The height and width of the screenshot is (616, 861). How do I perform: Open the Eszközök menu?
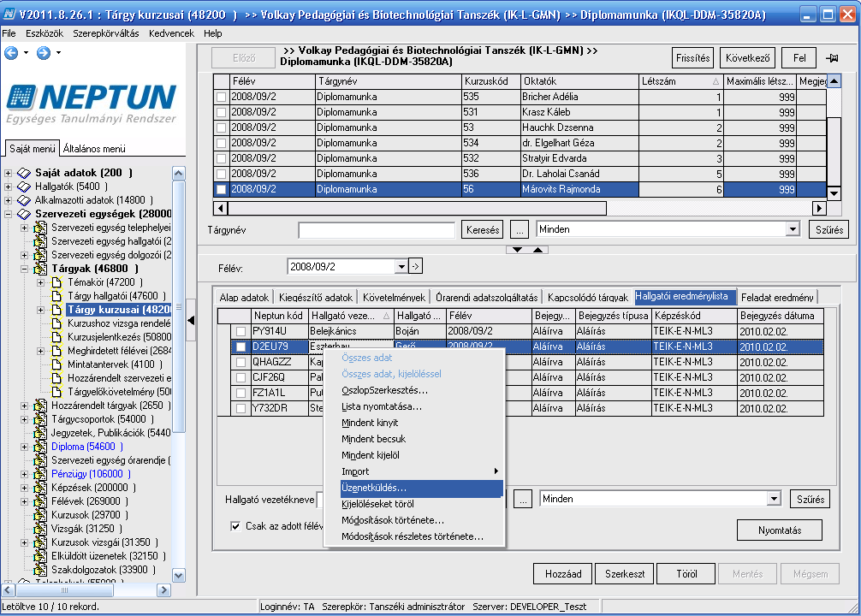45,33
